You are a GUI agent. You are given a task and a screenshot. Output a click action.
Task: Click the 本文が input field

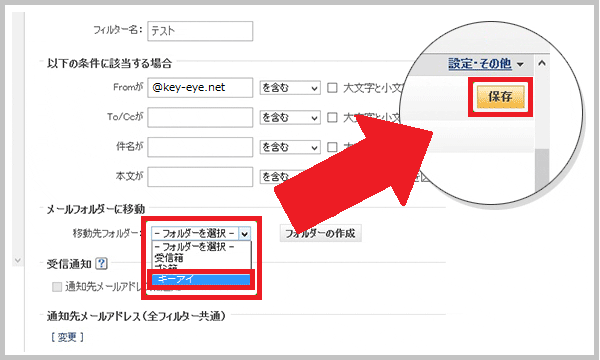(200, 177)
